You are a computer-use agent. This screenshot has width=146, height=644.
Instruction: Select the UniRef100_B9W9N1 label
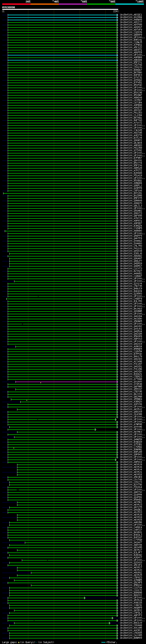coord(131,450)
